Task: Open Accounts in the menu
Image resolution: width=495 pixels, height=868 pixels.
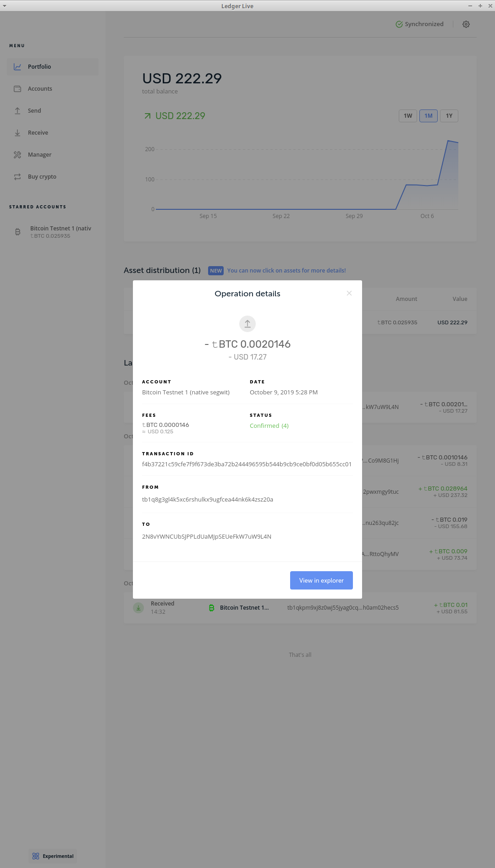Action: (x=53, y=89)
